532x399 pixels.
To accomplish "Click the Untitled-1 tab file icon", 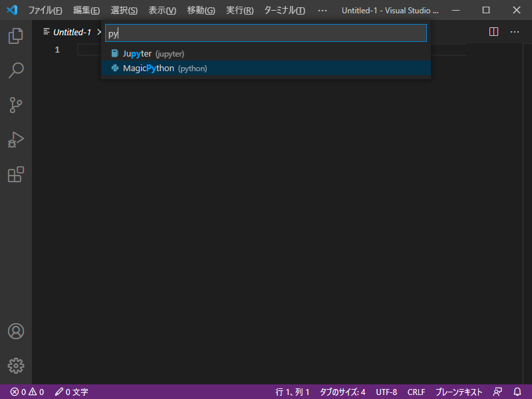I will [47, 32].
